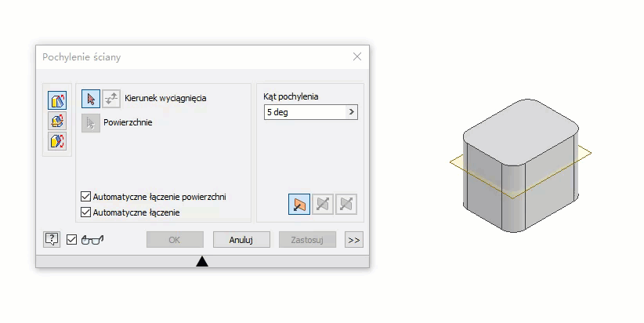
Task: Choose the one-way draft direction icon
Action: pos(299,205)
